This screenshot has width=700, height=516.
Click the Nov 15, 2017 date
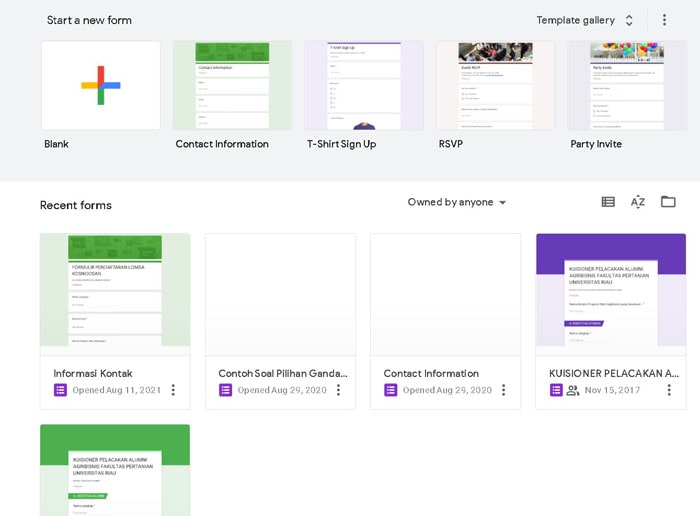coord(612,390)
